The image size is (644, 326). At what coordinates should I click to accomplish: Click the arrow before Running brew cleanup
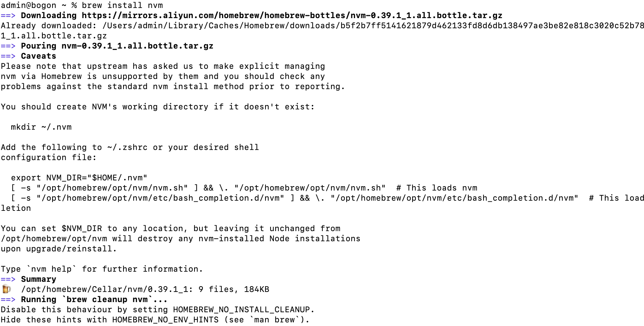[8, 300]
